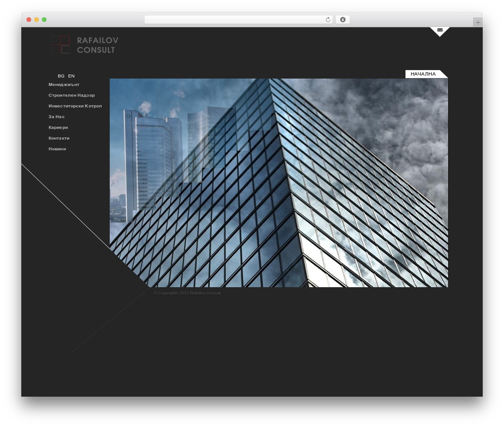
Task: Go to Строителен Надзор page
Action: point(72,95)
